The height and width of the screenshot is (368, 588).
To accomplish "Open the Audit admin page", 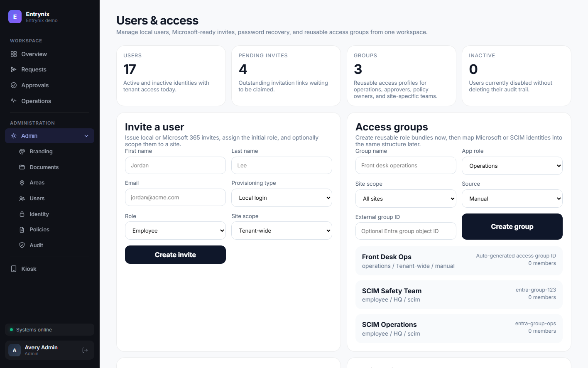I will pos(37,245).
